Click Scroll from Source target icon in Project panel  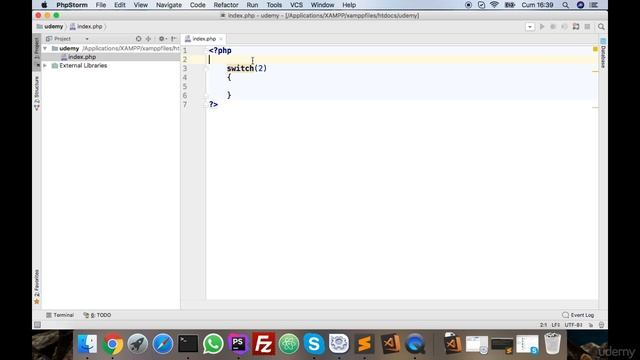coord(138,39)
